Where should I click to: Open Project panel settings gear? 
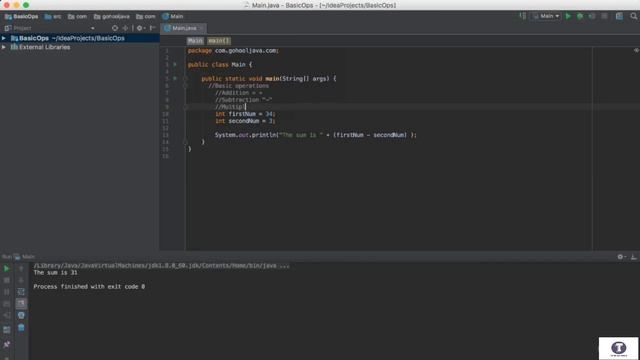tap(140, 28)
